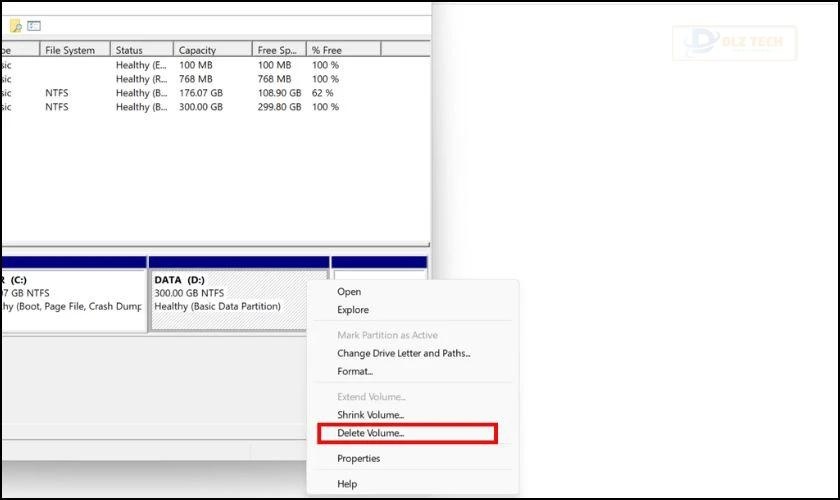
Task: Select the 768 MB capacity cell
Action: coord(196,79)
